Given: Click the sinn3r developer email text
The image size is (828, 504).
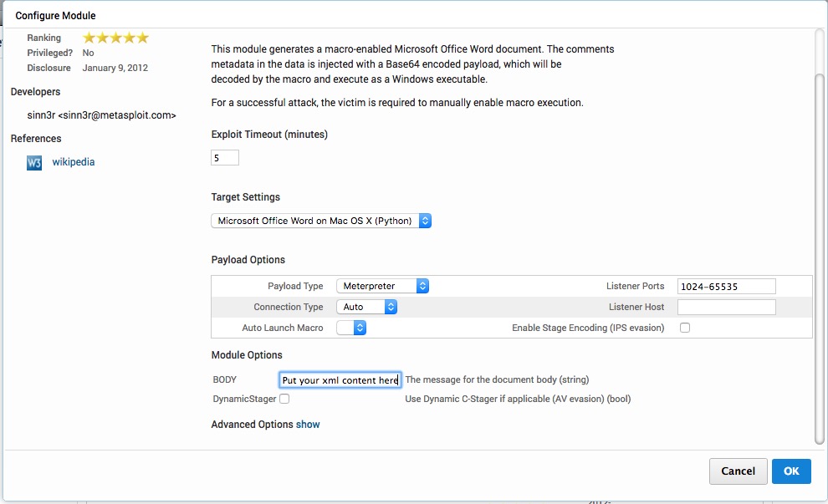Looking at the screenshot, I should click(x=102, y=115).
